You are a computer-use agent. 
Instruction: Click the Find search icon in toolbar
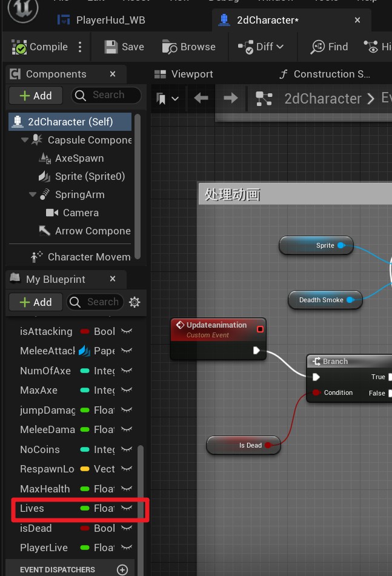pyautogui.click(x=317, y=47)
